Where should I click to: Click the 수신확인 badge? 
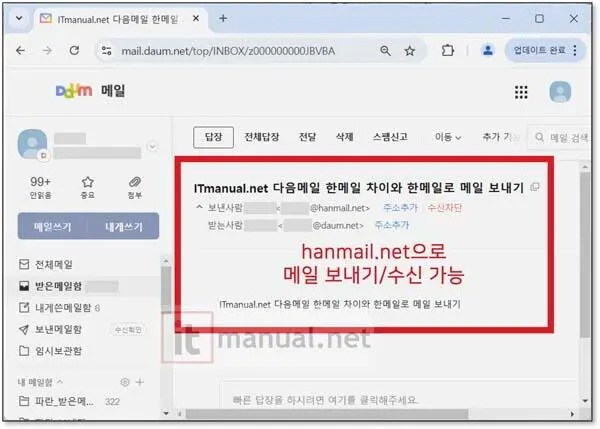(128, 329)
